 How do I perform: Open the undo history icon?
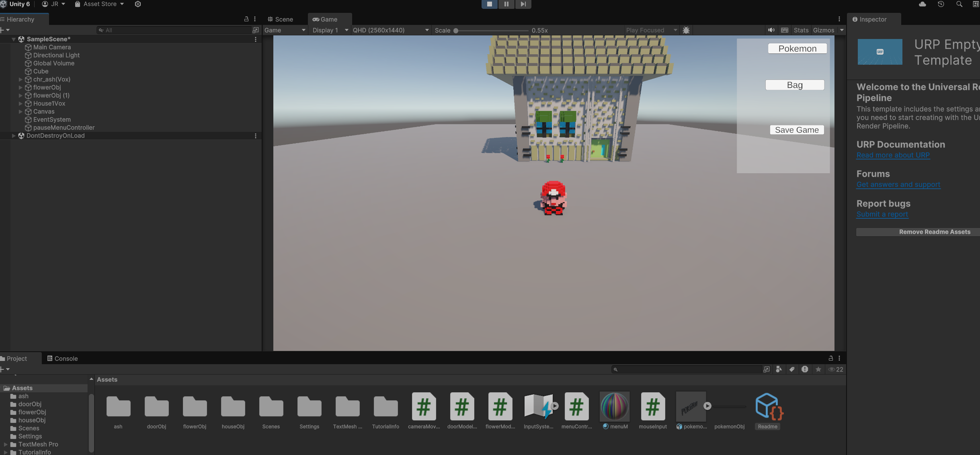941,4
